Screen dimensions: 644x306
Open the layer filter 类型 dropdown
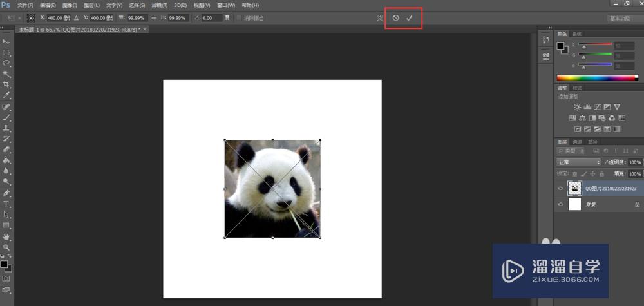point(570,151)
